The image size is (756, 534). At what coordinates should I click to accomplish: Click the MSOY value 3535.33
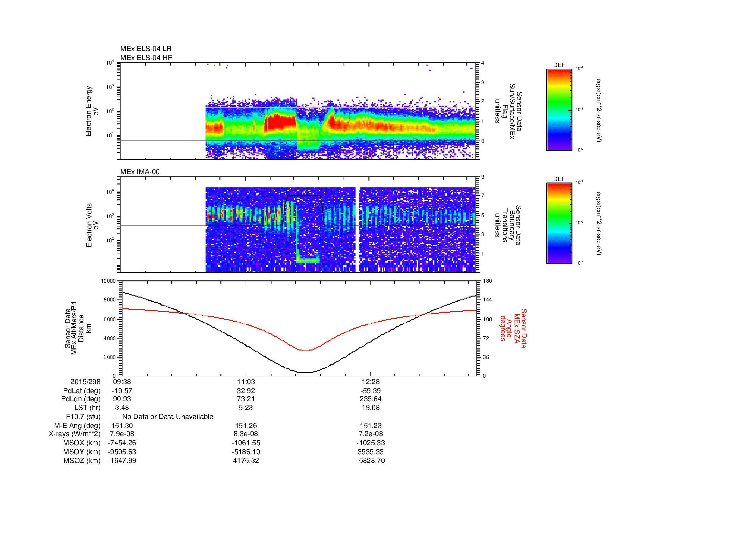[x=371, y=452]
